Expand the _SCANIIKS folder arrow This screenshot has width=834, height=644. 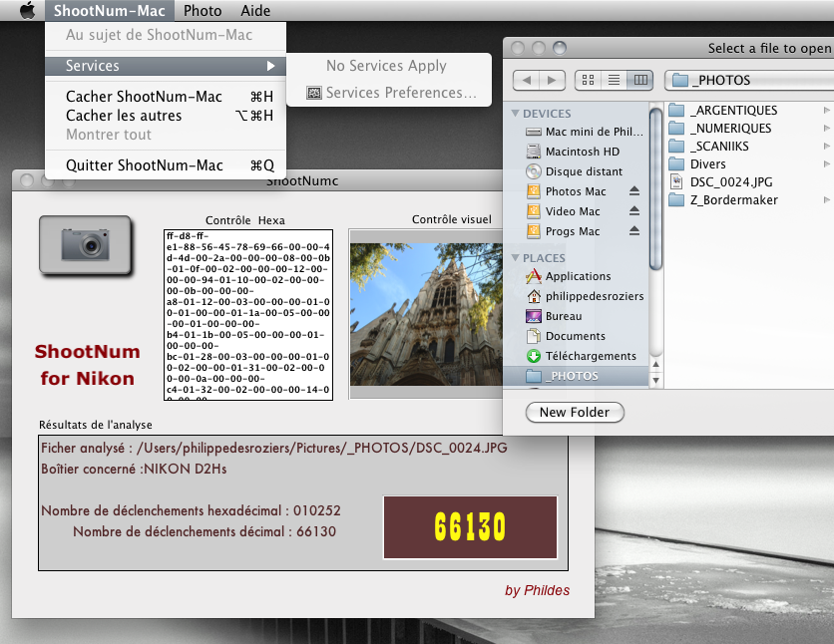(827, 147)
